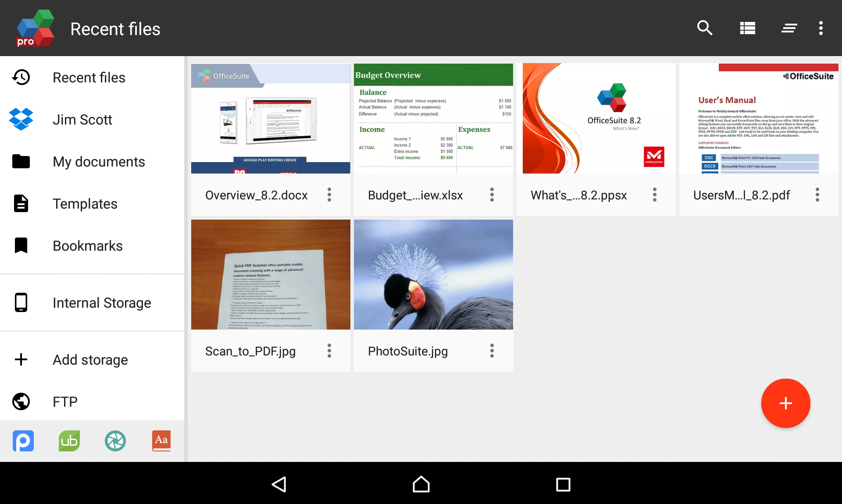Click the Scan_to_PDF.jpg file name

[x=250, y=351]
